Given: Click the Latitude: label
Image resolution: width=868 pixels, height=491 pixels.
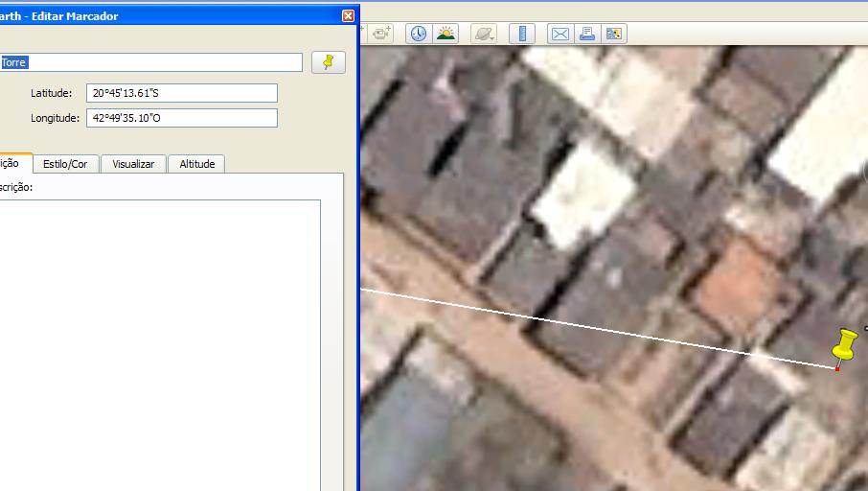Looking at the screenshot, I should point(51,93).
